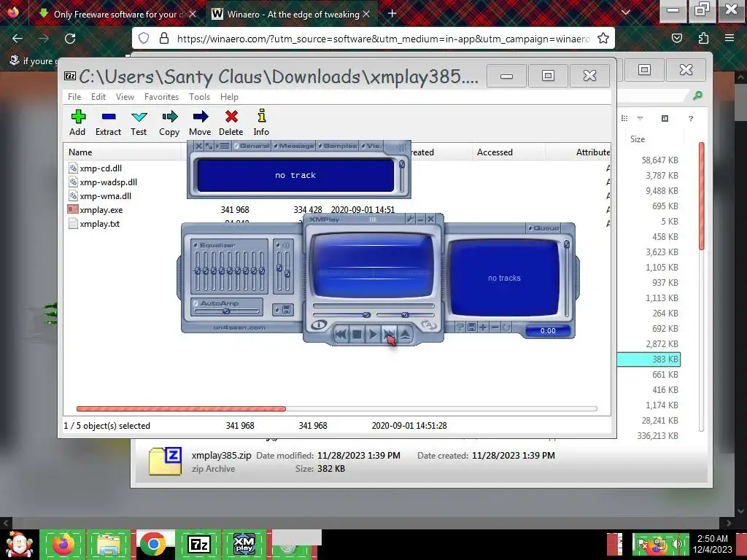Click the 0:00 time display

[548, 330]
